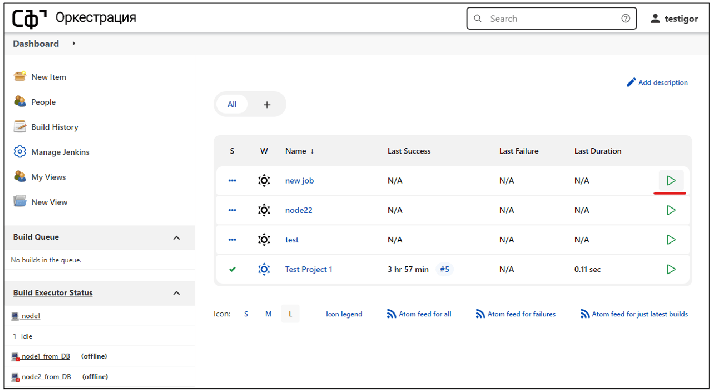713x390 pixels.
Task: Click the node1 computer icon
Action: pos(15,316)
